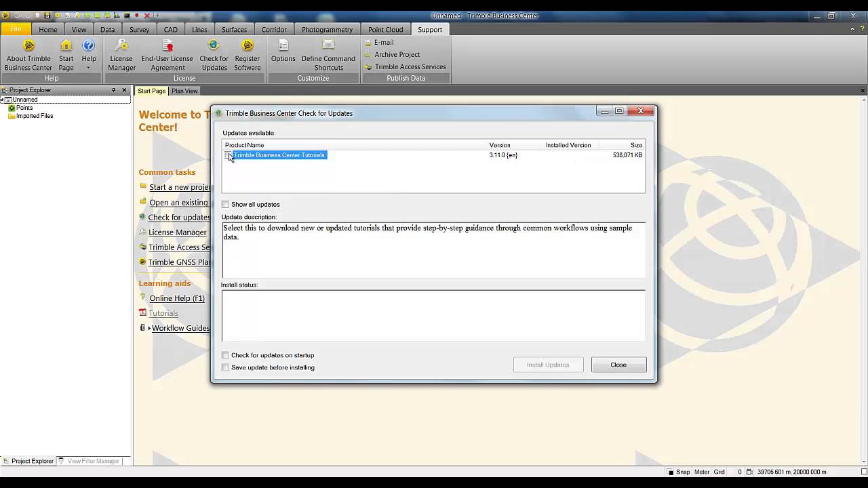Viewport: 868px width, 488px height.
Task: Click the coordinates readout in status bar
Action: coord(791,472)
